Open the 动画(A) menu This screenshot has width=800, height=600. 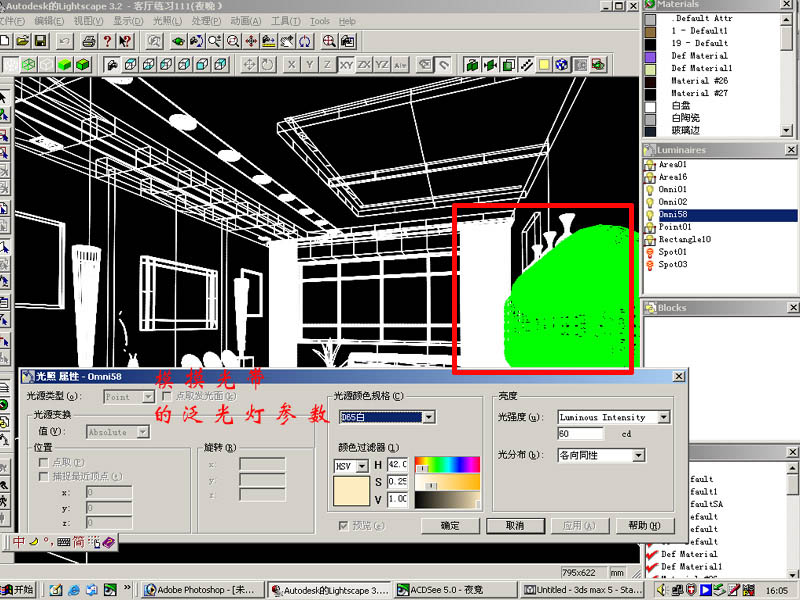pyautogui.click(x=245, y=21)
